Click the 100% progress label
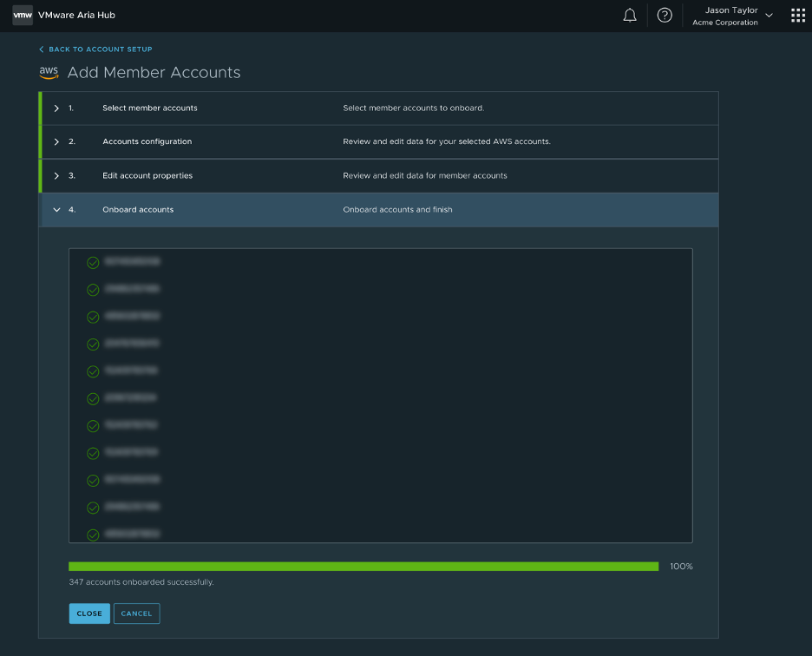 pos(681,567)
